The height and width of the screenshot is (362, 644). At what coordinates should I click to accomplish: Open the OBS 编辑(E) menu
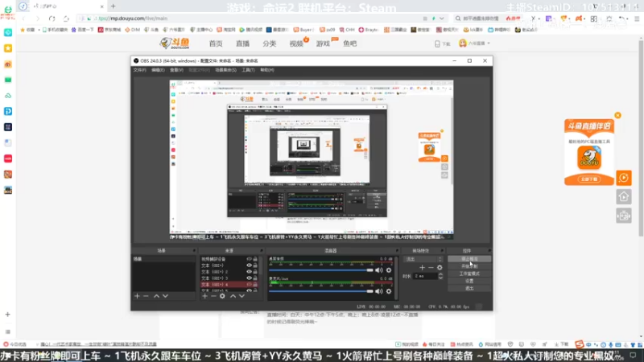click(x=158, y=70)
